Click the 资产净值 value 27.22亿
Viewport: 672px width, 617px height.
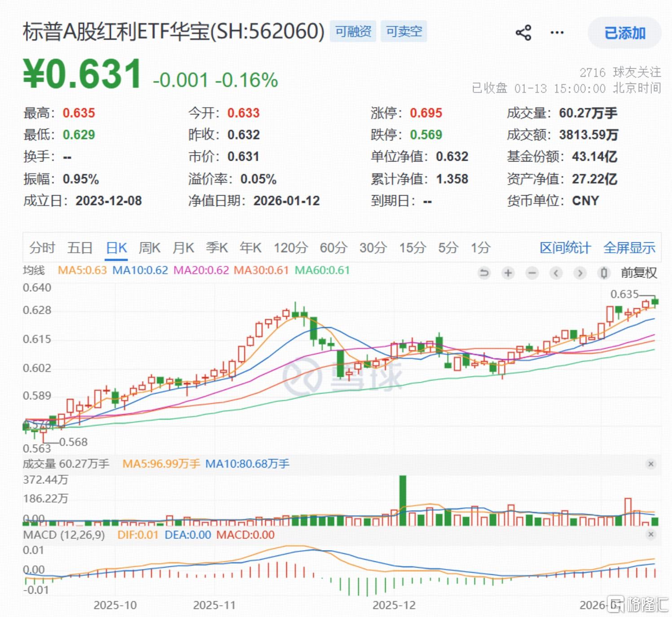pyautogui.click(x=595, y=179)
